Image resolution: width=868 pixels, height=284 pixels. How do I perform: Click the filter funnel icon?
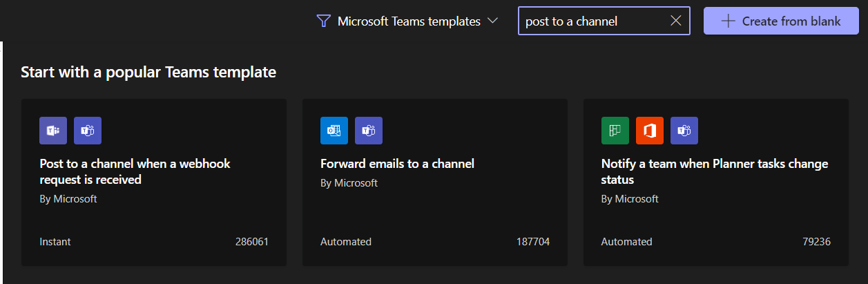pyautogui.click(x=323, y=21)
